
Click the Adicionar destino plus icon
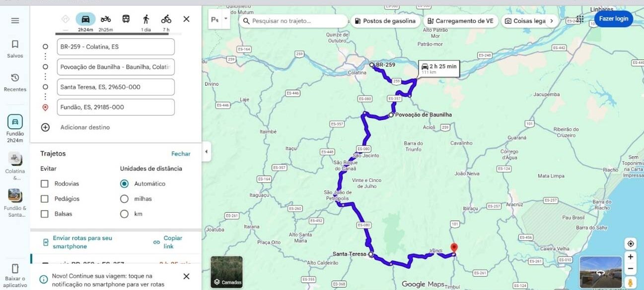pyautogui.click(x=45, y=127)
